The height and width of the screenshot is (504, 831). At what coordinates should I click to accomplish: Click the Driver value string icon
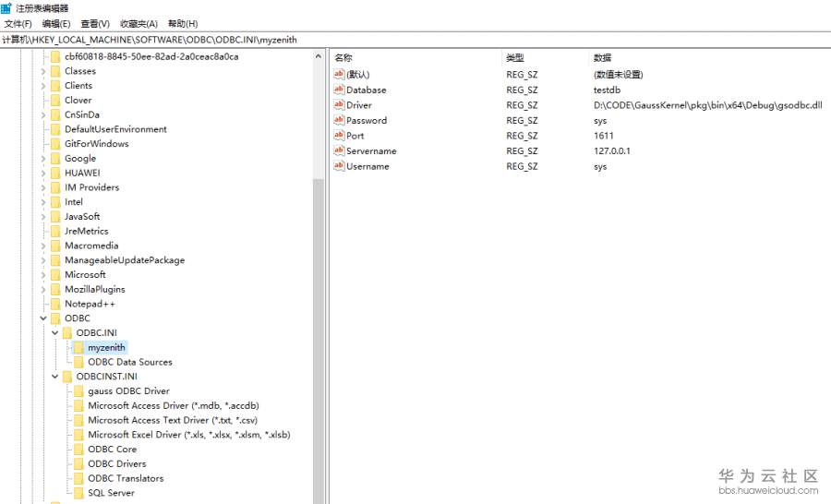(339, 105)
